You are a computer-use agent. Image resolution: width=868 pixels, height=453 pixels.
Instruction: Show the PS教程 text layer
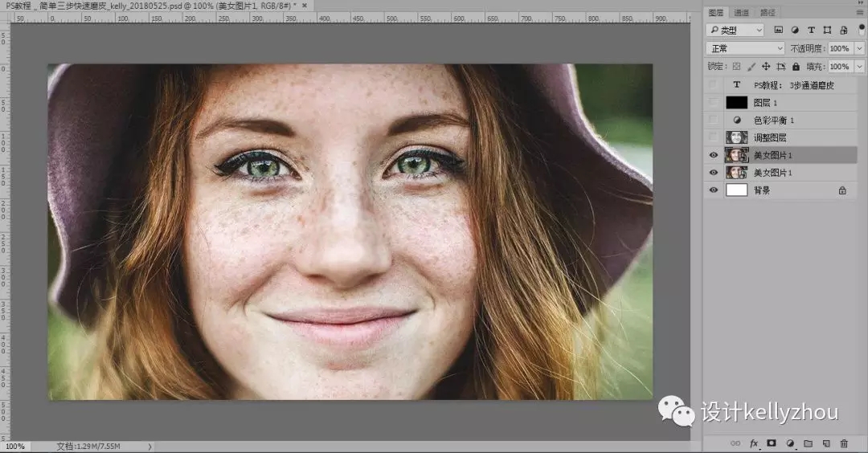click(713, 84)
